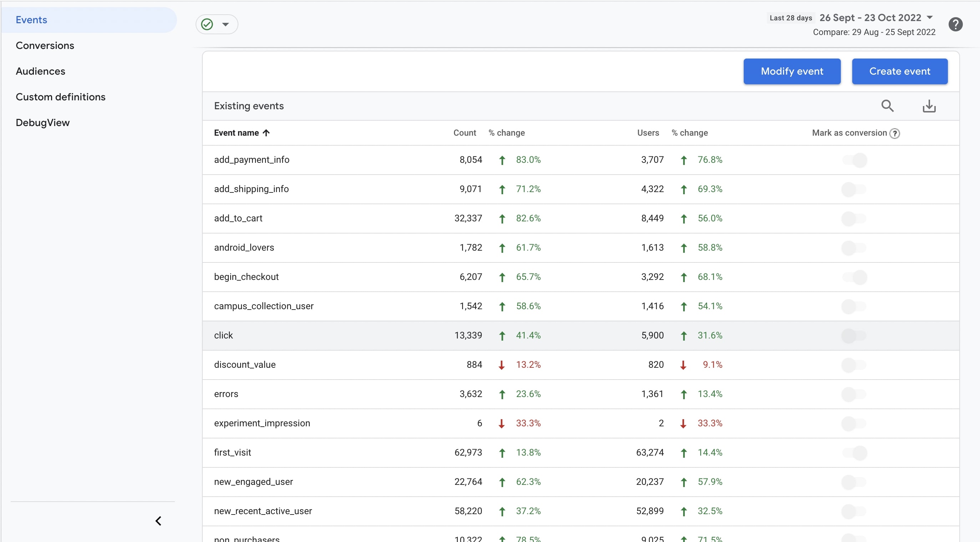Screen dimensions: 980x542
Task: Click the 32,337 count for add_to_cart
Action: click(468, 219)
